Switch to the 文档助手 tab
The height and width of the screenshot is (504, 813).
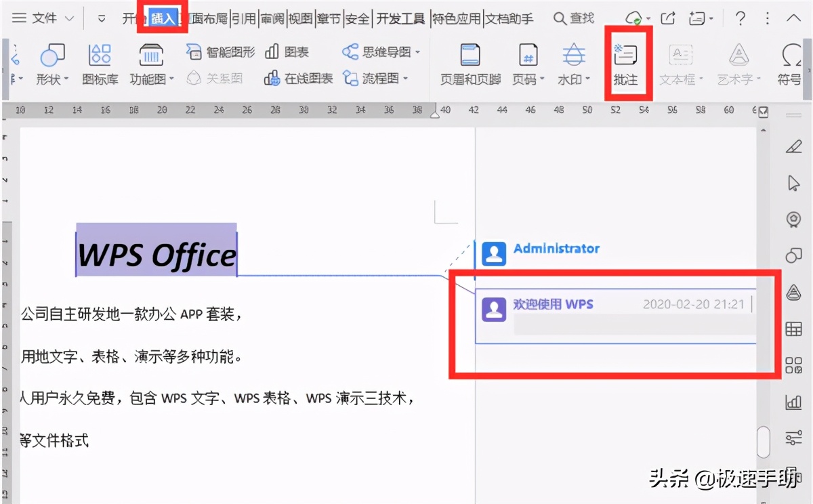pos(509,19)
